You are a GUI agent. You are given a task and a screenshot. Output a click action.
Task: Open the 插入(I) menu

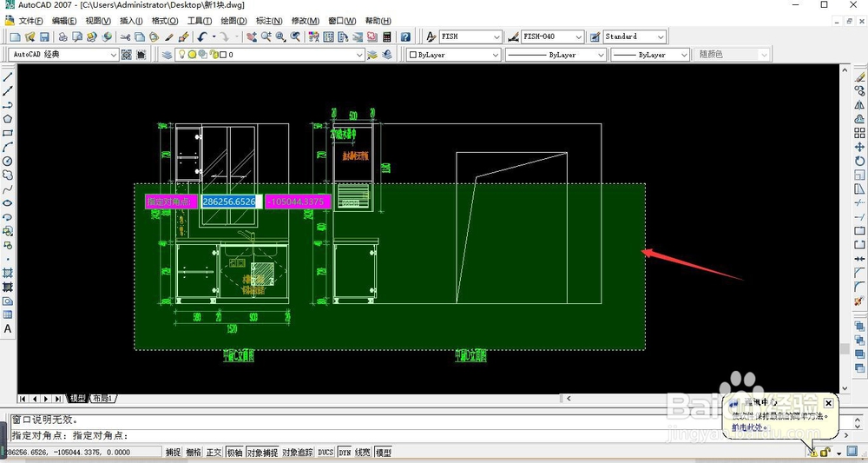pyautogui.click(x=131, y=21)
